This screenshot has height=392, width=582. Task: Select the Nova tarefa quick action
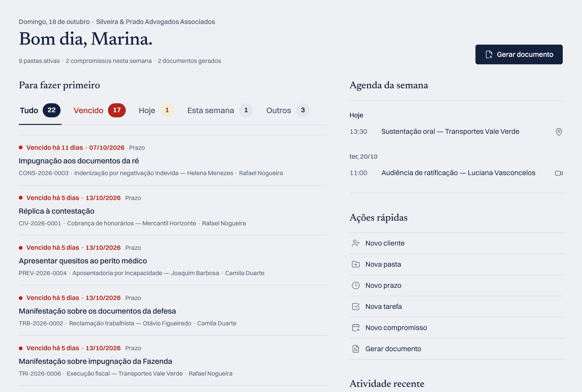click(456, 307)
